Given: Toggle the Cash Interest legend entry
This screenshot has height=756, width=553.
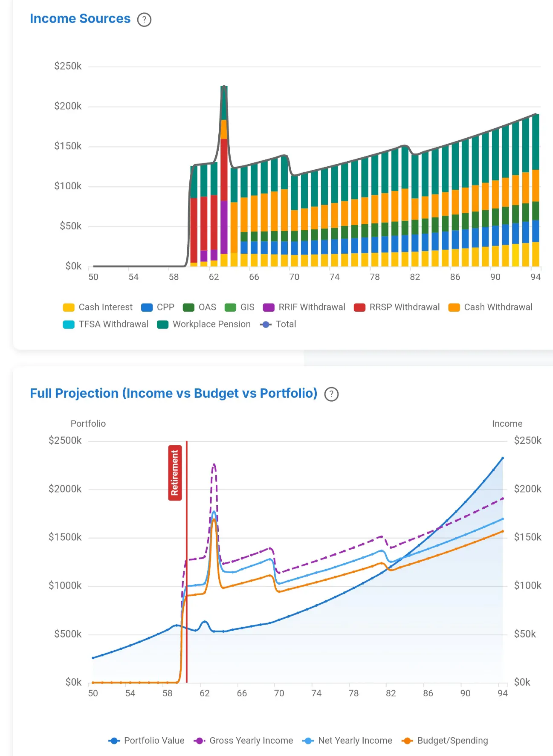Looking at the screenshot, I should tap(98, 307).
